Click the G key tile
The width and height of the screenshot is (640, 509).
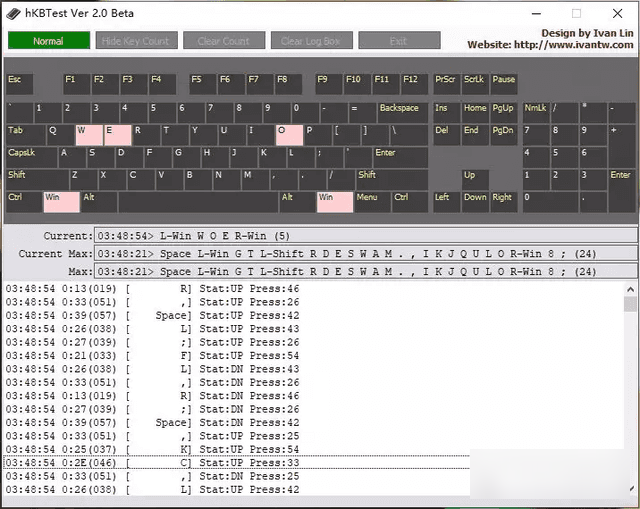point(186,158)
